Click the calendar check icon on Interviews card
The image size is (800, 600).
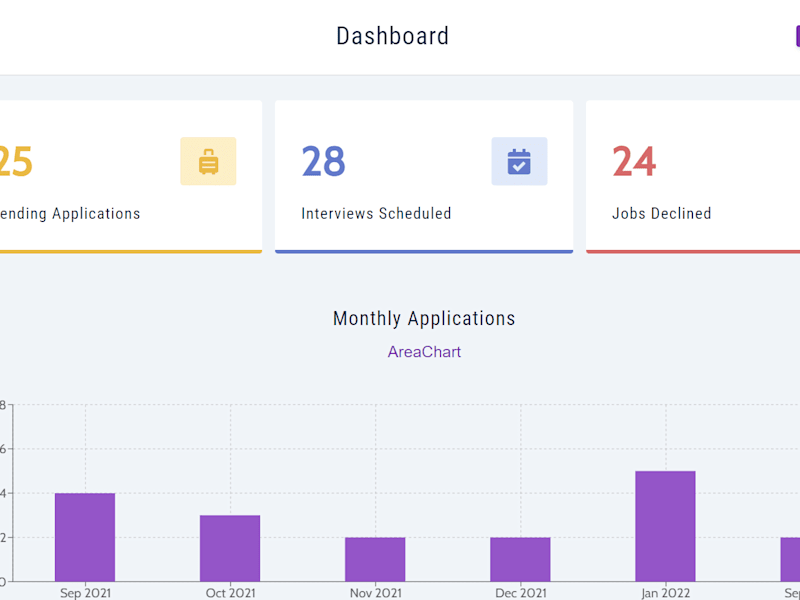pos(519,161)
